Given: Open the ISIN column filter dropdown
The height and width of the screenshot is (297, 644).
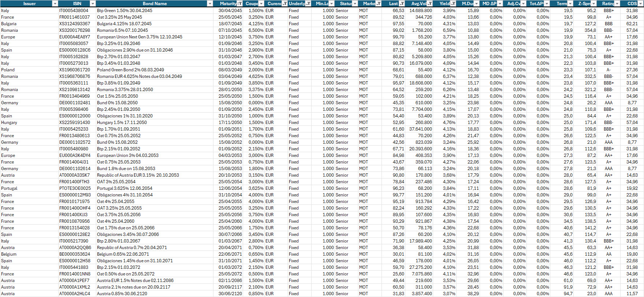Looking at the screenshot, I should pyautogui.click(x=93, y=4).
